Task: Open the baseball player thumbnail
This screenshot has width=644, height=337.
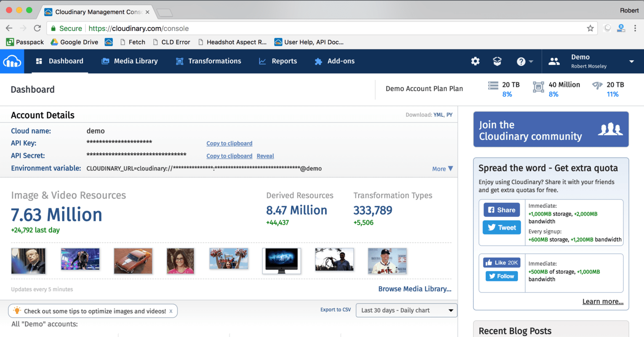Action: coord(387,261)
